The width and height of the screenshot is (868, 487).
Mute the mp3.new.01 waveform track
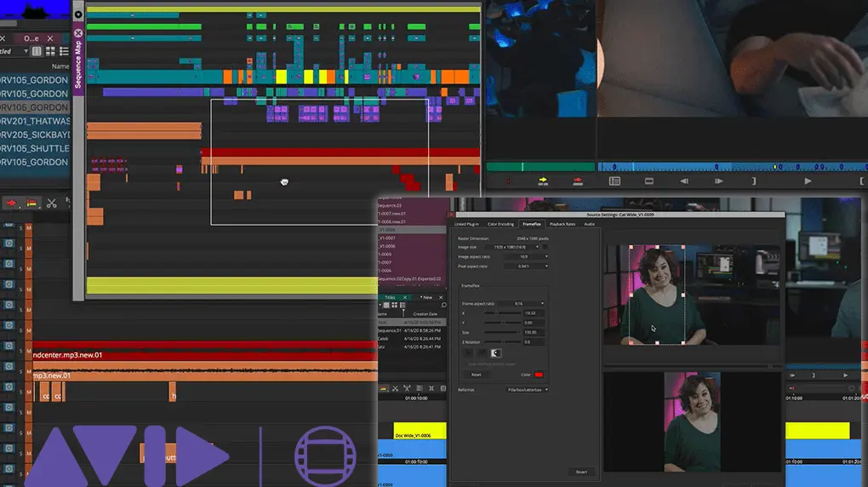(x=28, y=372)
